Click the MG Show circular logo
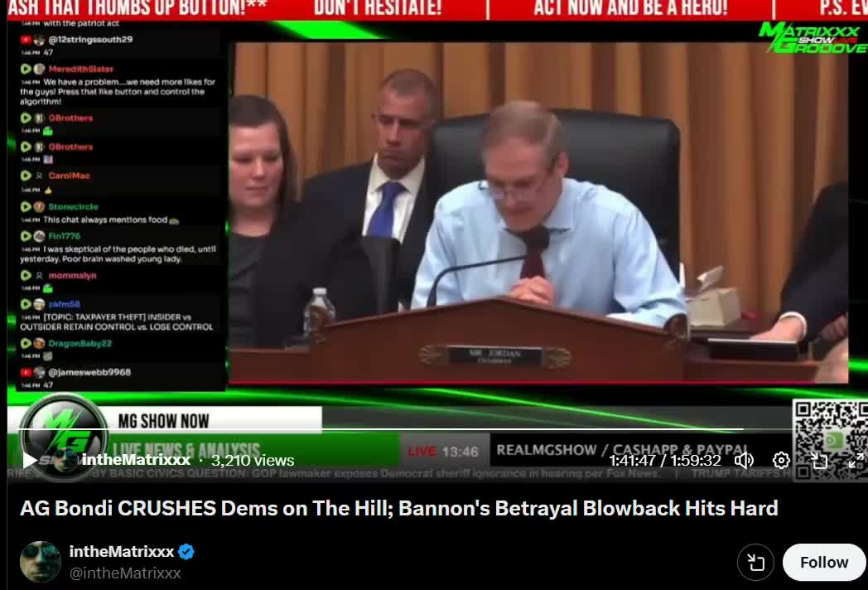The width and height of the screenshot is (868, 590). [63, 433]
